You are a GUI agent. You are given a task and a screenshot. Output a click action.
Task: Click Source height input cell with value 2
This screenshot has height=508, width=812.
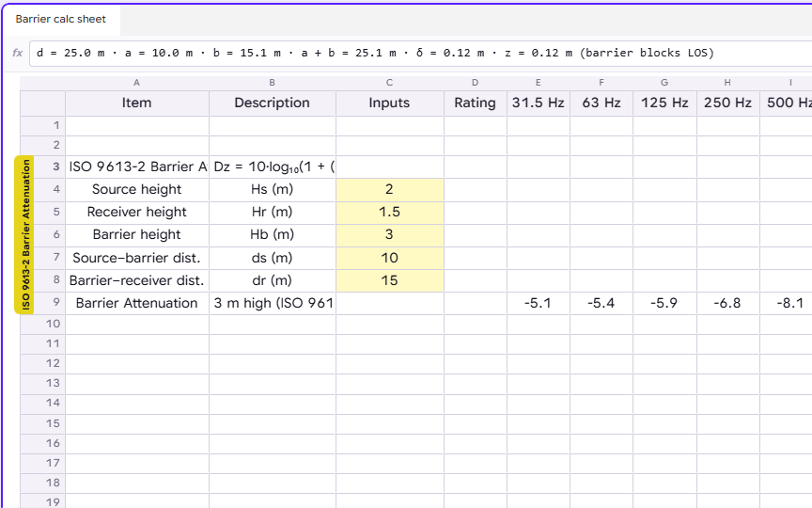389,189
